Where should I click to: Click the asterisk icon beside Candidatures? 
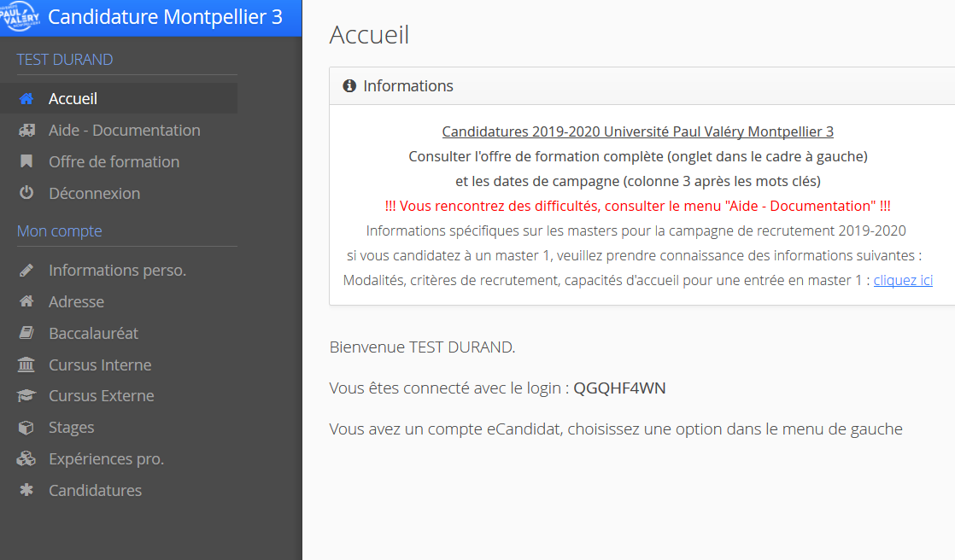tap(26, 491)
